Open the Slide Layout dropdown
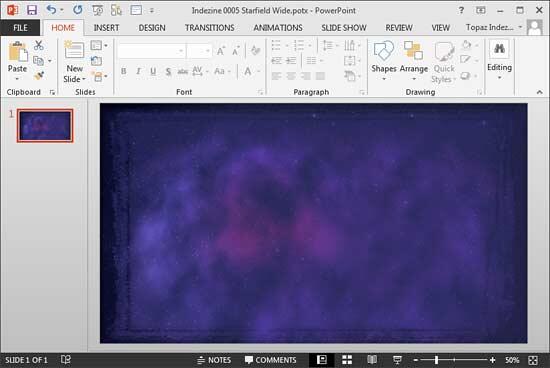The width and height of the screenshot is (550, 368). pyautogui.click(x=99, y=45)
